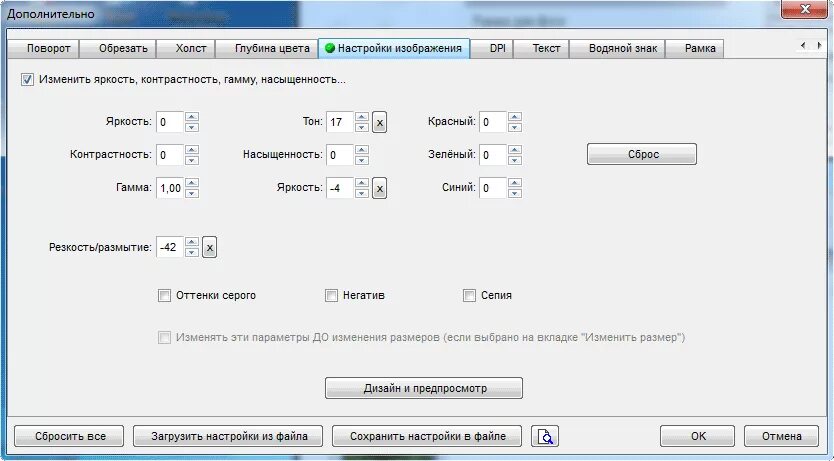Decrease Тон with the down arrow

pyautogui.click(x=362, y=127)
